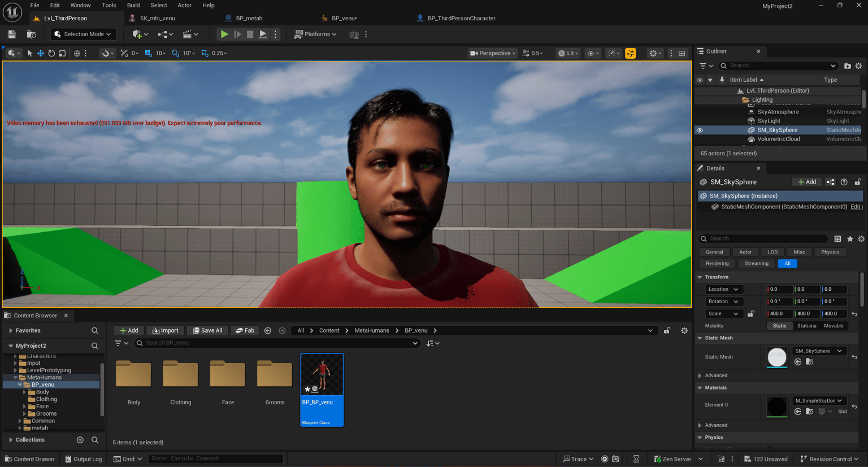Open the SM_SkySphere static mesh dropdown
Screen dimensions: 868x467
coord(819,351)
